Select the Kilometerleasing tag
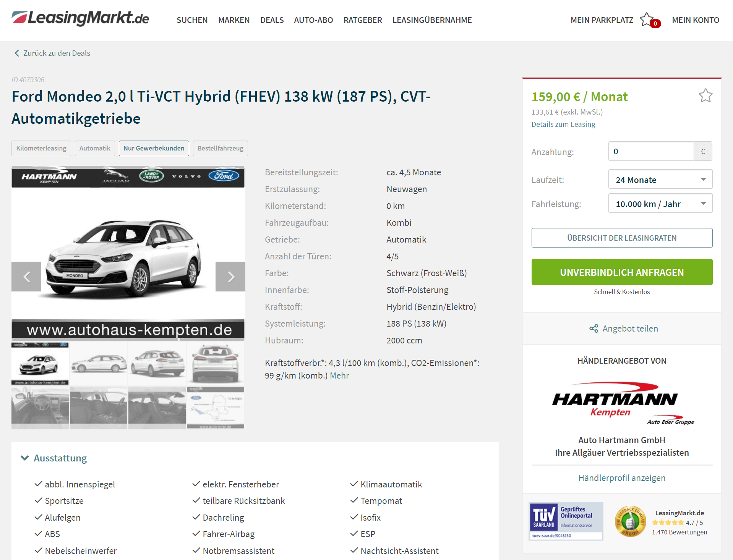The height and width of the screenshot is (560, 733). tap(41, 148)
